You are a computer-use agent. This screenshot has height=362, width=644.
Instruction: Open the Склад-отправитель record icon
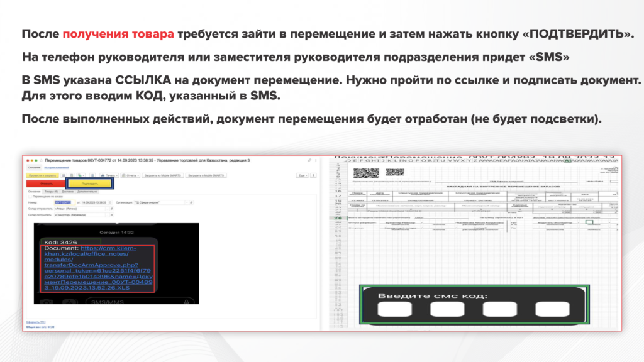pyautogui.click(x=111, y=209)
